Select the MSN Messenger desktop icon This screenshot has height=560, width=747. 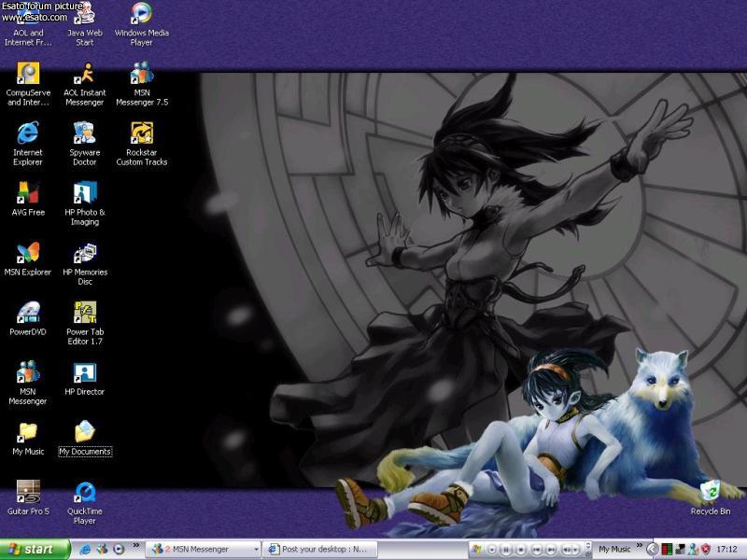(x=28, y=384)
